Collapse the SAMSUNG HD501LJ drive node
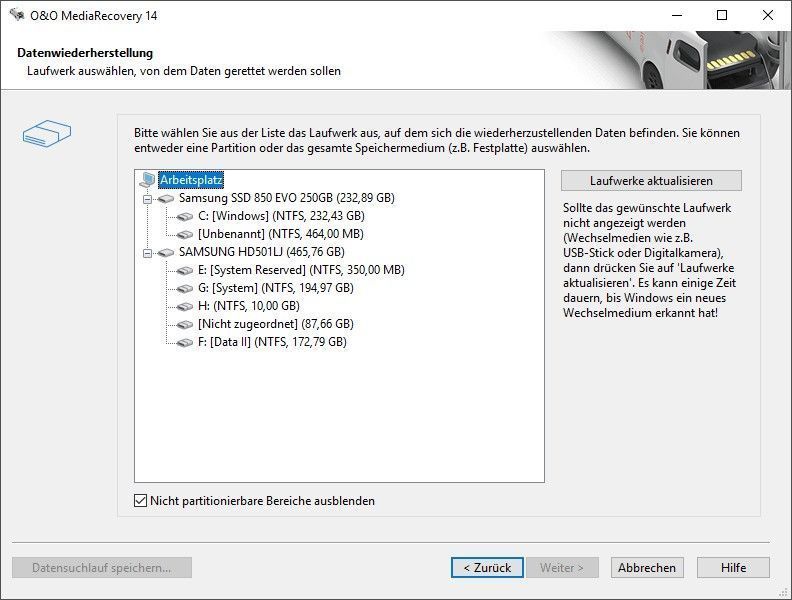The width and height of the screenshot is (792, 600). [x=147, y=253]
